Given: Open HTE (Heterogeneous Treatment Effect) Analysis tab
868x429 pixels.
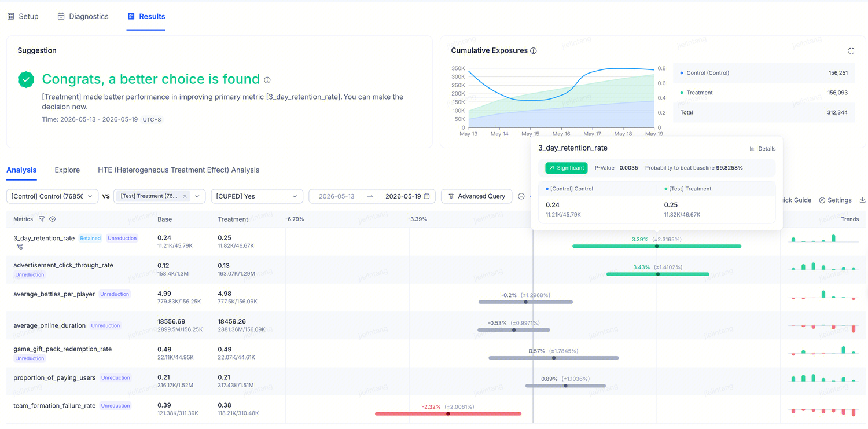Looking at the screenshot, I should pos(178,170).
